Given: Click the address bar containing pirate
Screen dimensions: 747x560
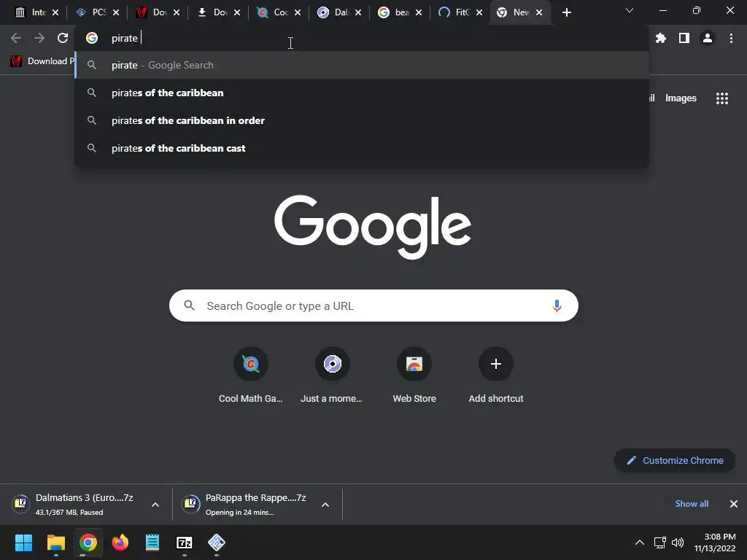Looking at the screenshot, I should click(362, 38).
